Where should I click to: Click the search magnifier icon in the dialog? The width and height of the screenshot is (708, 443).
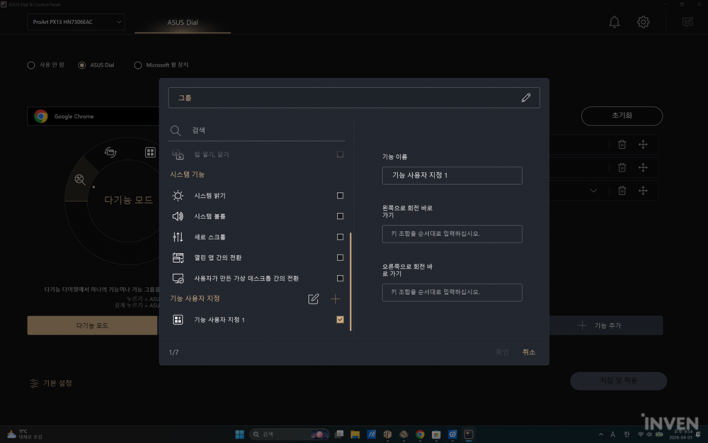(176, 131)
